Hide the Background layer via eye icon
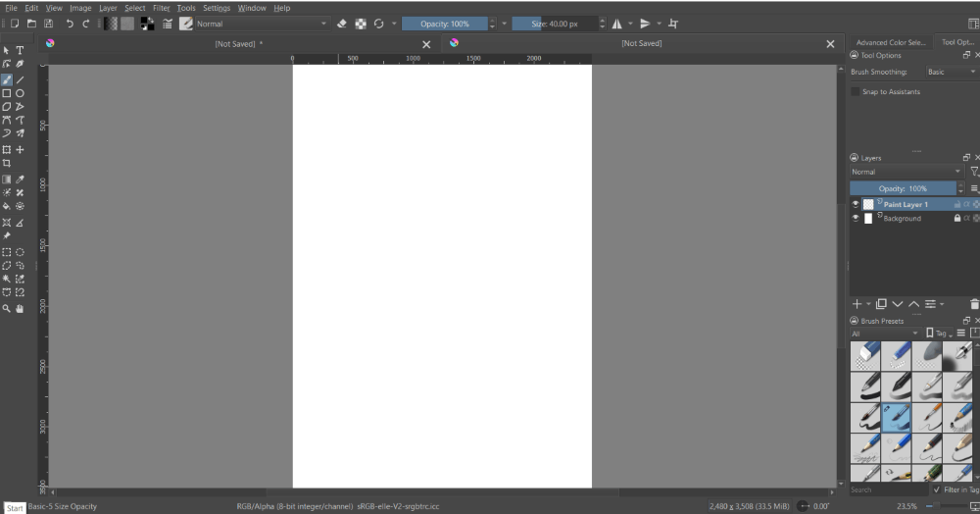Image resolution: width=980 pixels, height=514 pixels. (856, 218)
